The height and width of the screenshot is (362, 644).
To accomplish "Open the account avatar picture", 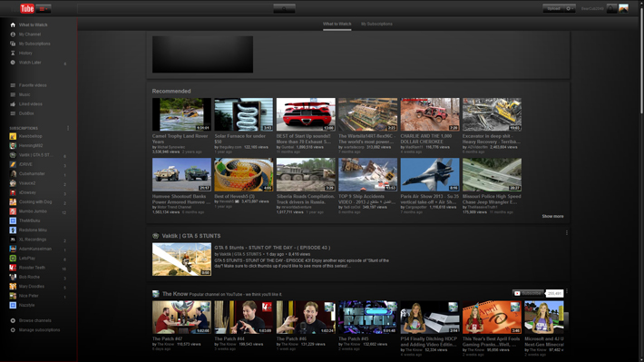I will (x=623, y=9).
